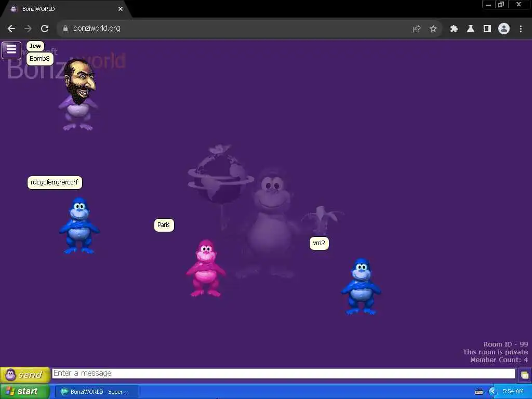
Task: Close the BonziWORLD browser tab
Action: coord(121,9)
